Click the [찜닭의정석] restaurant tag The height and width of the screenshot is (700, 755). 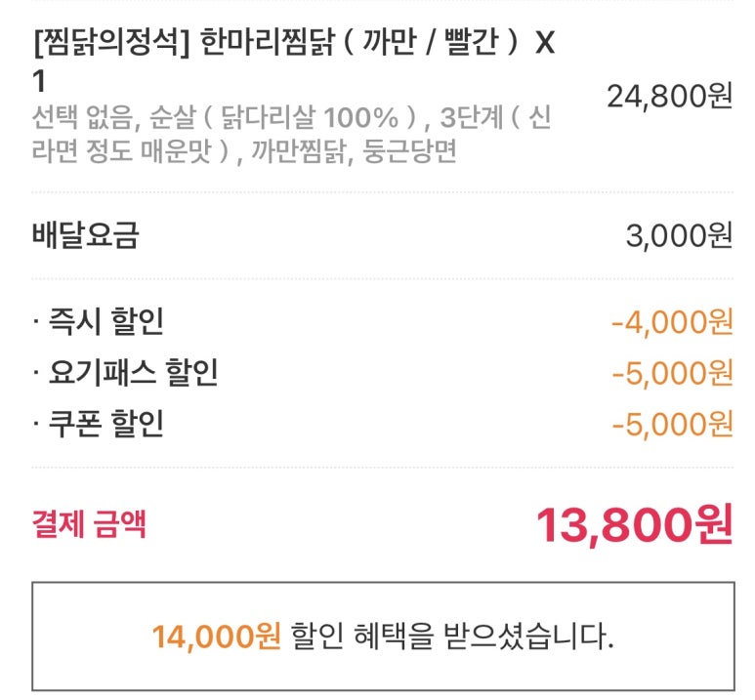tap(111, 42)
